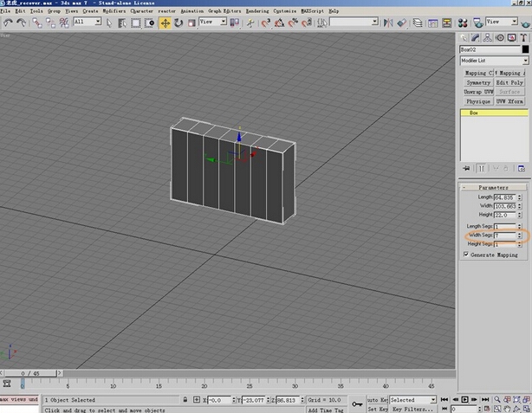
Task: Select the Unlink Selection tool
Action: click(50, 23)
